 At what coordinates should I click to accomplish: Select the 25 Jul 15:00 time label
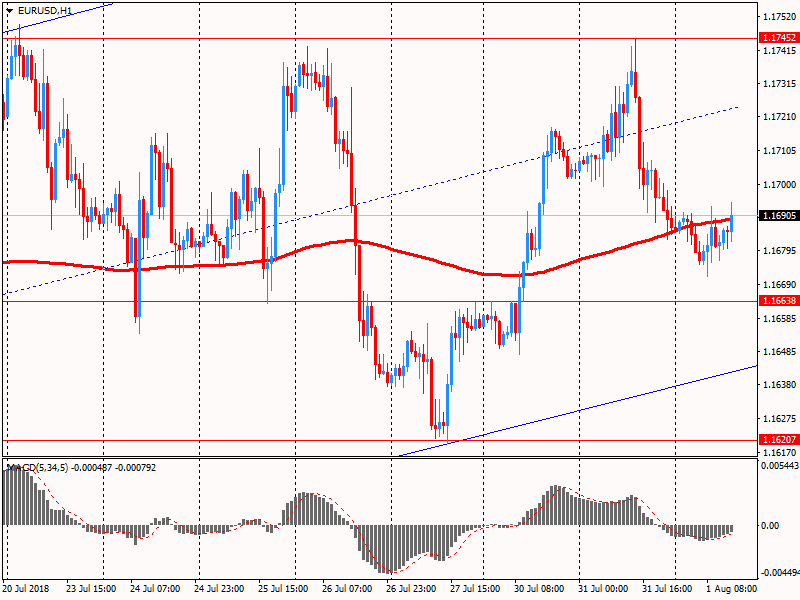coord(283,588)
